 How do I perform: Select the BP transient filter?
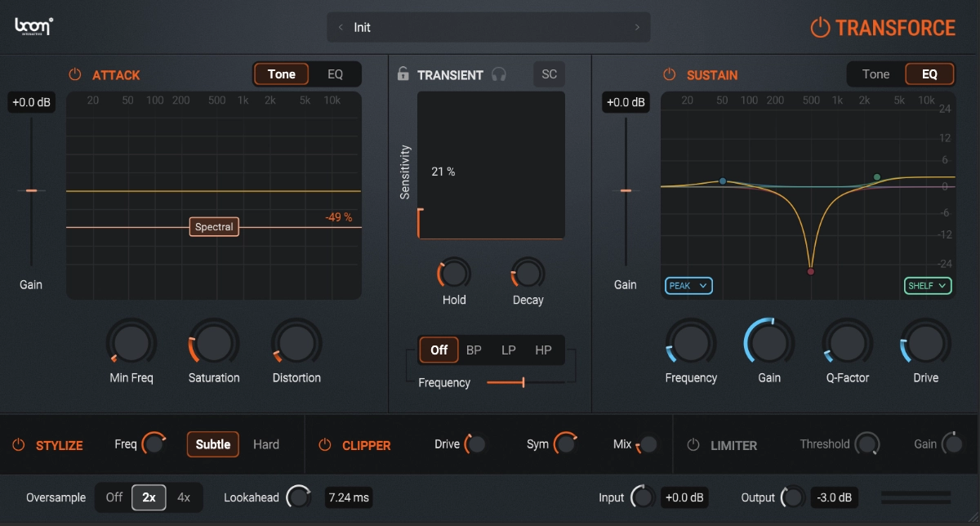click(474, 350)
